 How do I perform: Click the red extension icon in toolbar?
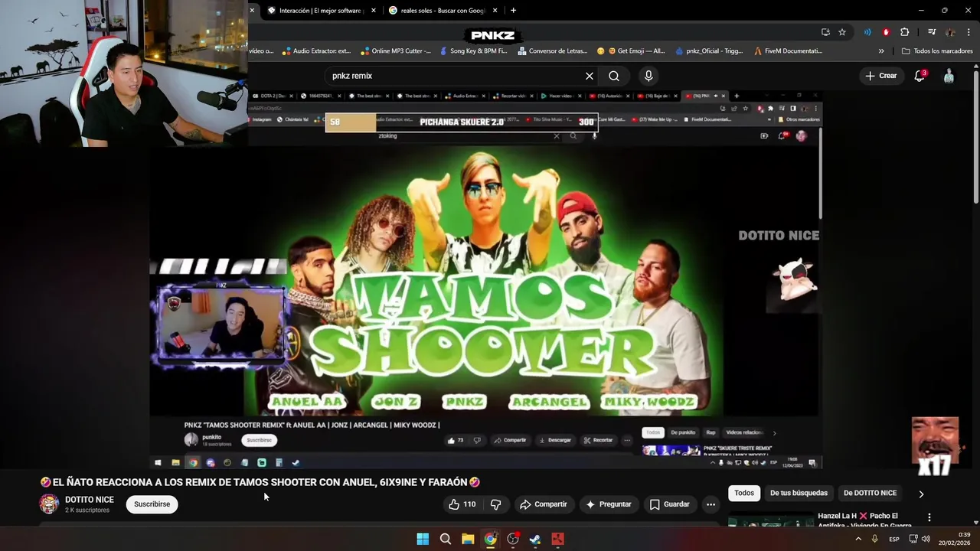(x=886, y=32)
